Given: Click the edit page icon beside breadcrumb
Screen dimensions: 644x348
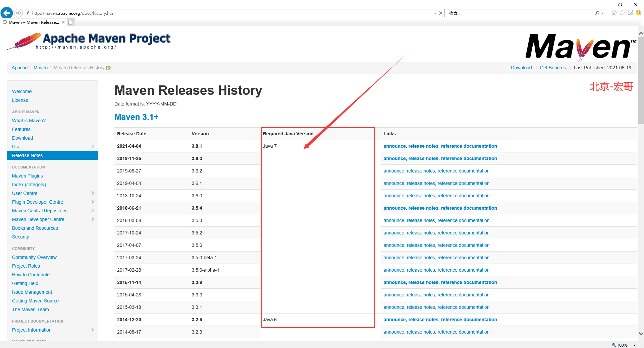Looking at the screenshot, I should pyautogui.click(x=108, y=68).
